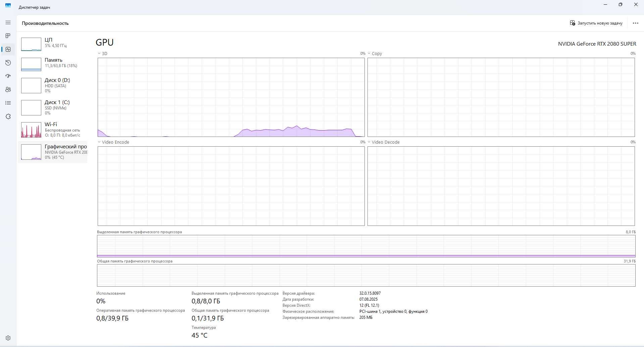Screen dimensions: 644x347
Task: Click hardware reserved memory '205 МБ'
Action: (366, 317)
